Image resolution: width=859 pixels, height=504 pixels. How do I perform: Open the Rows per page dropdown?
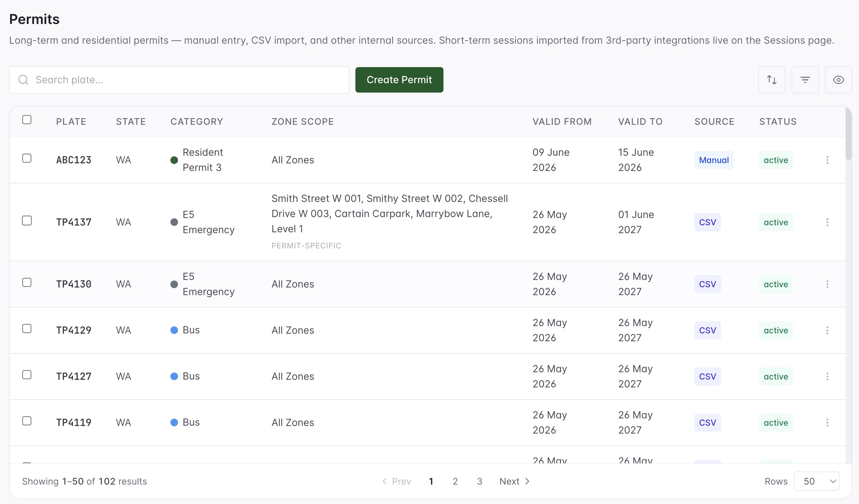(816, 481)
